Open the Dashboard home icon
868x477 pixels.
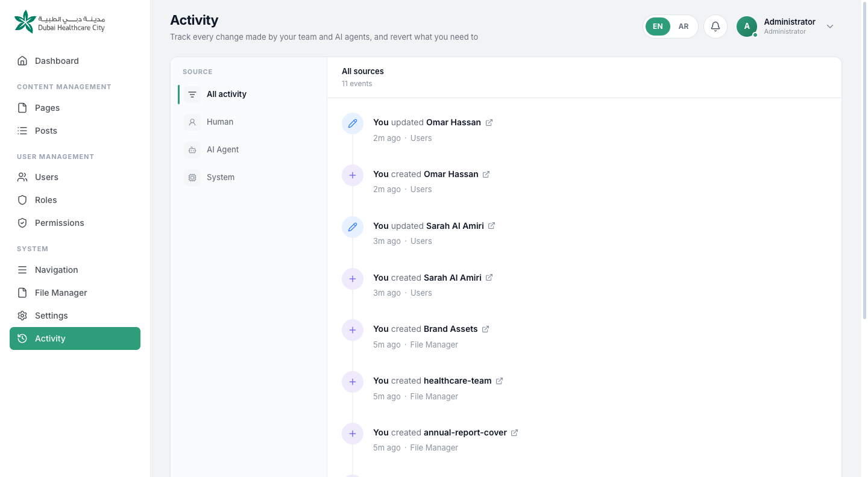coord(22,61)
